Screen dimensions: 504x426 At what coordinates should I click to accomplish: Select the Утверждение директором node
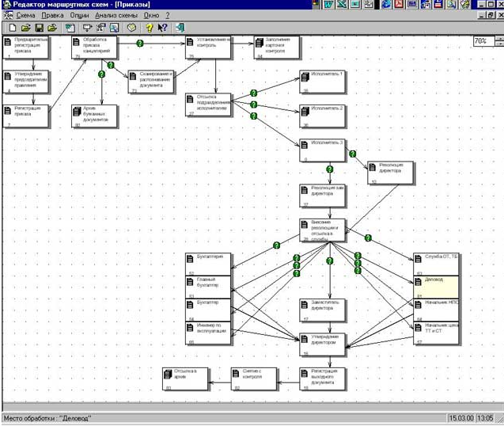(x=322, y=344)
